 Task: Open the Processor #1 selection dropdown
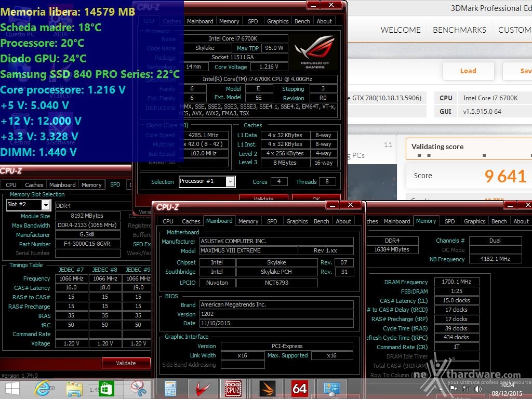click(x=230, y=181)
